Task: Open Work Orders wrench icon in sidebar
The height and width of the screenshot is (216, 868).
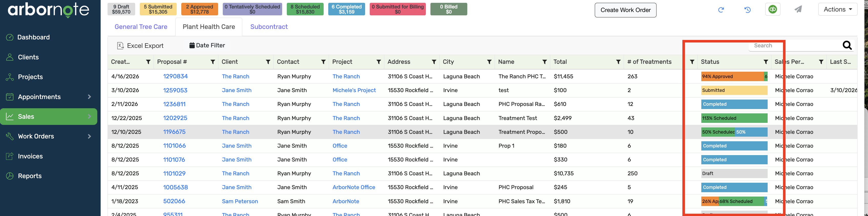Action: point(10,136)
